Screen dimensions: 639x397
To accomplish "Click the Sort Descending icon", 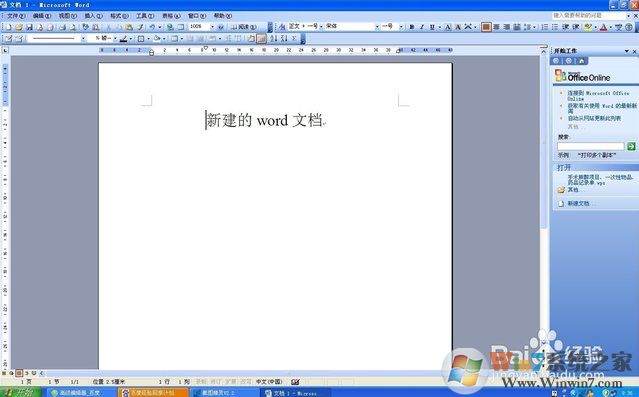I will pyautogui.click(x=283, y=39).
